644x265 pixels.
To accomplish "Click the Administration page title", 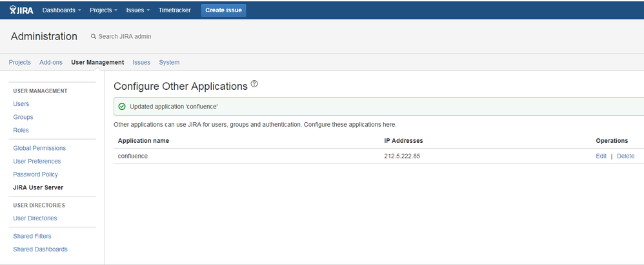I will coord(44,36).
